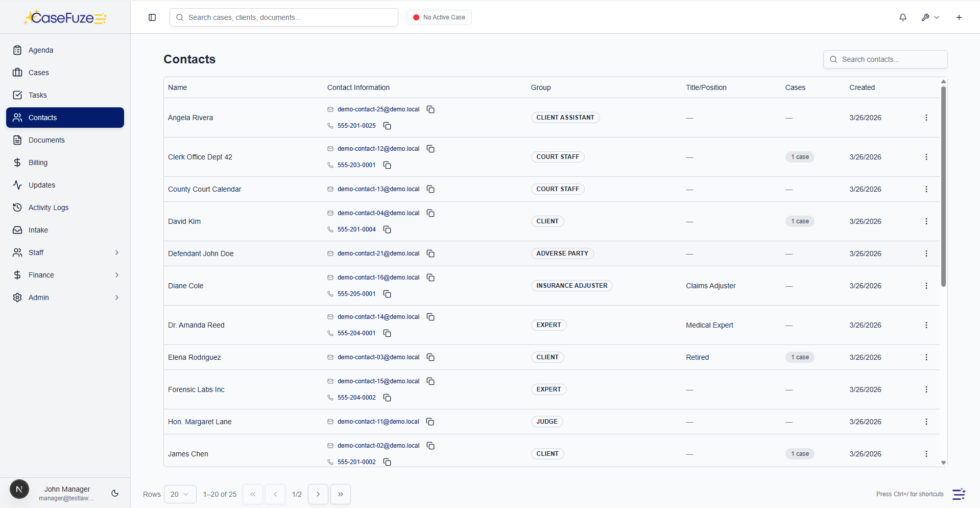Toggle dark mode with the moon icon
The image size is (980, 508).
114,493
